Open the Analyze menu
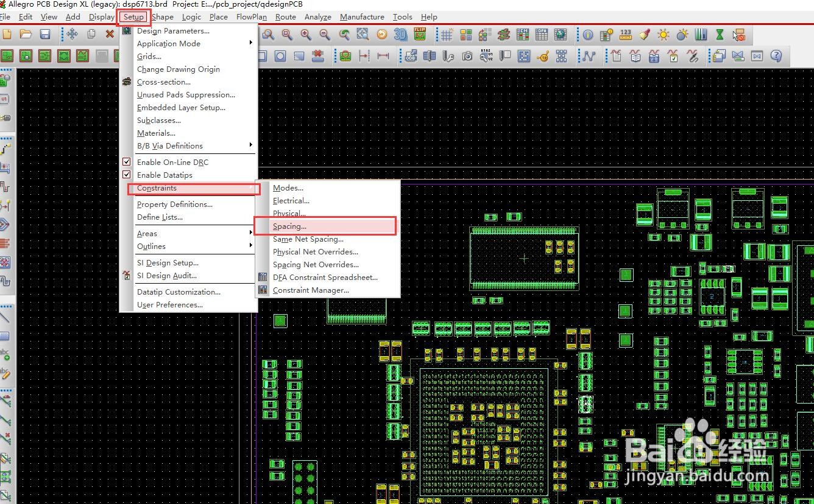Screen dimensions: 814x504 coord(318,17)
